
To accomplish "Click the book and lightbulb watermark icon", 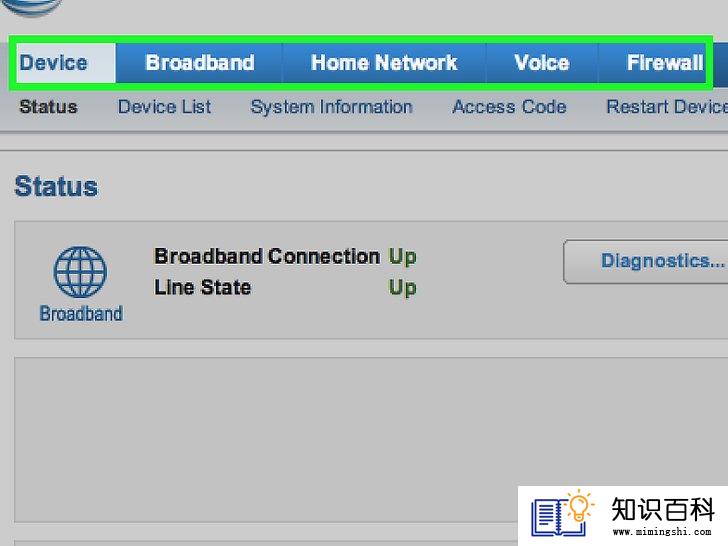I will click(563, 513).
